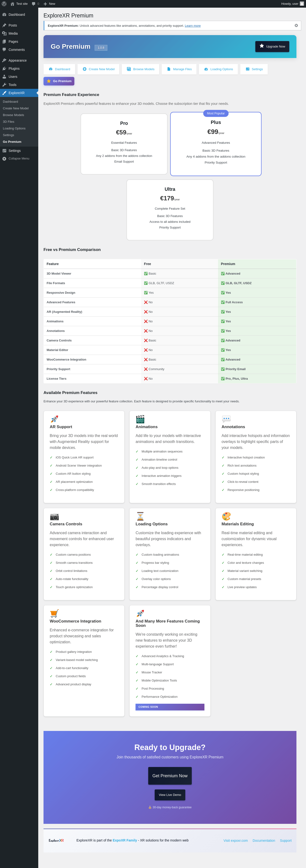This screenshot has height=868, width=306.
Task: Open the New content dropdown
Action: (x=49, y=4)
